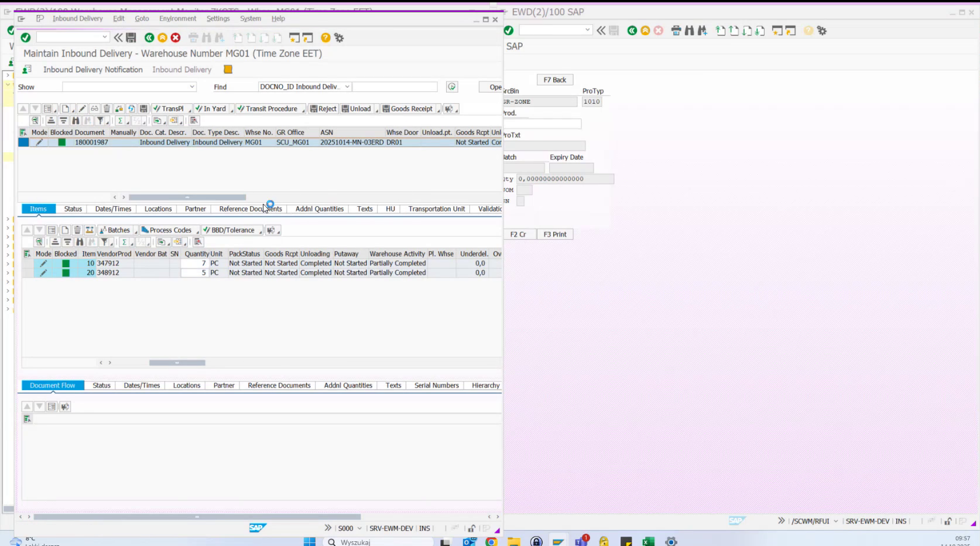Click the F7 Back button in the RFUI window
980x546 pixels.
click(554, 79)
